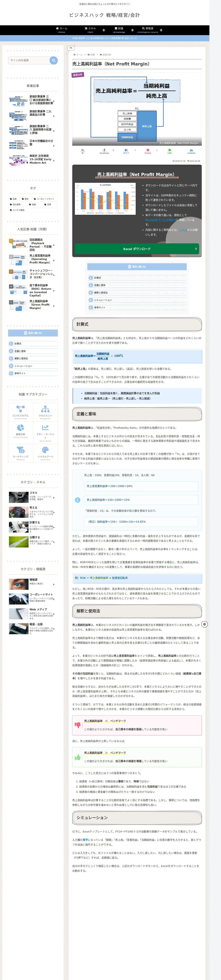
Task: Jump to シミュレーション in article contents
Action: pos(103,300)
